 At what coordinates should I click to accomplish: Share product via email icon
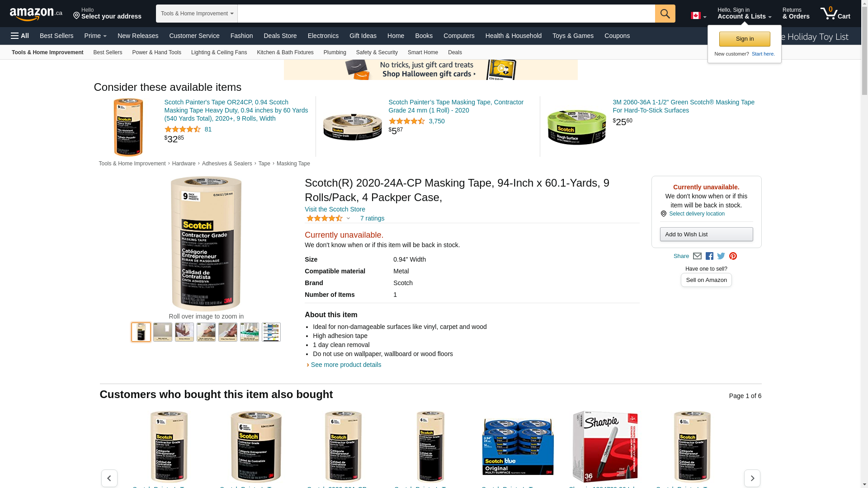(x=697, y=256)
